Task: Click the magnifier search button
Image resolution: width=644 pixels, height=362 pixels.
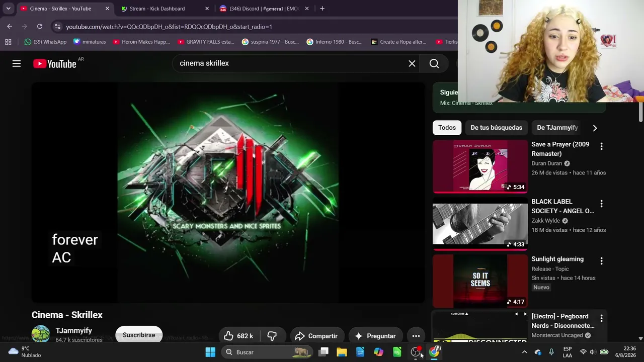Action: 434,63
